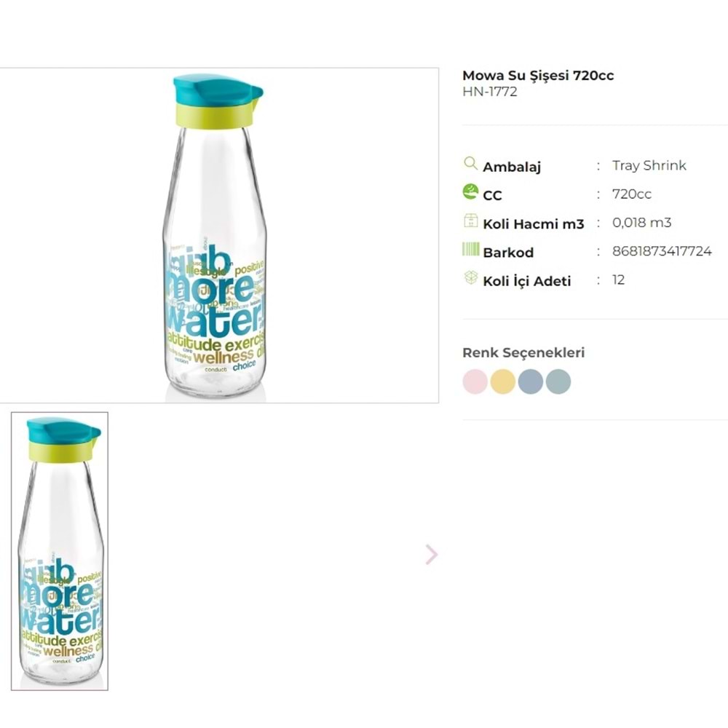Select the yellow color option
The height and width of the screenshot is (728, 728).
point(503,381)
